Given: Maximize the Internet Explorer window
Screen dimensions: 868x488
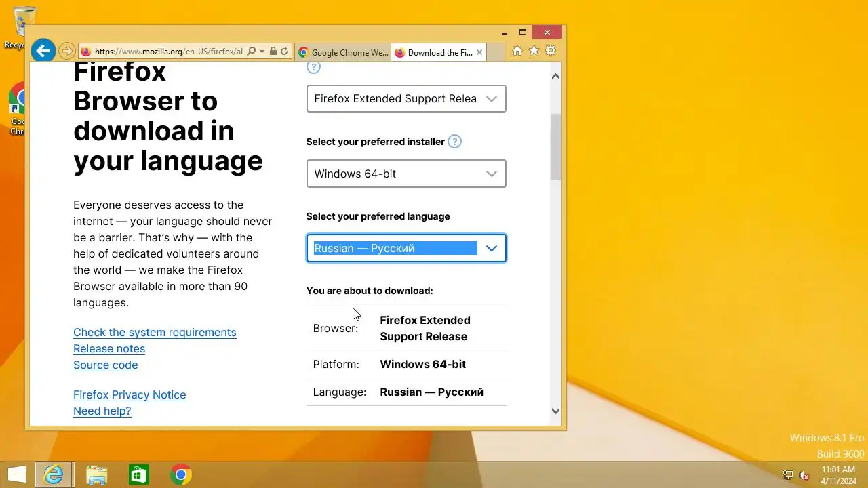Looking at the screenshot, I should point(523,32).
